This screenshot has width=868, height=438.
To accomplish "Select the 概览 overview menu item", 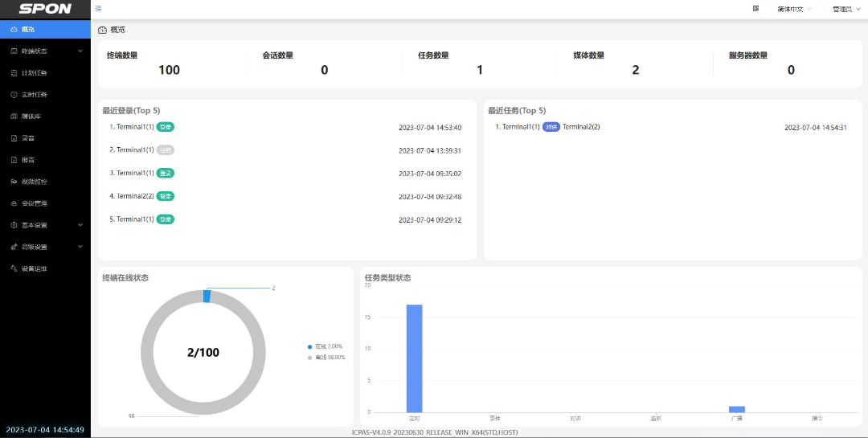I will [x=28, y=30].
